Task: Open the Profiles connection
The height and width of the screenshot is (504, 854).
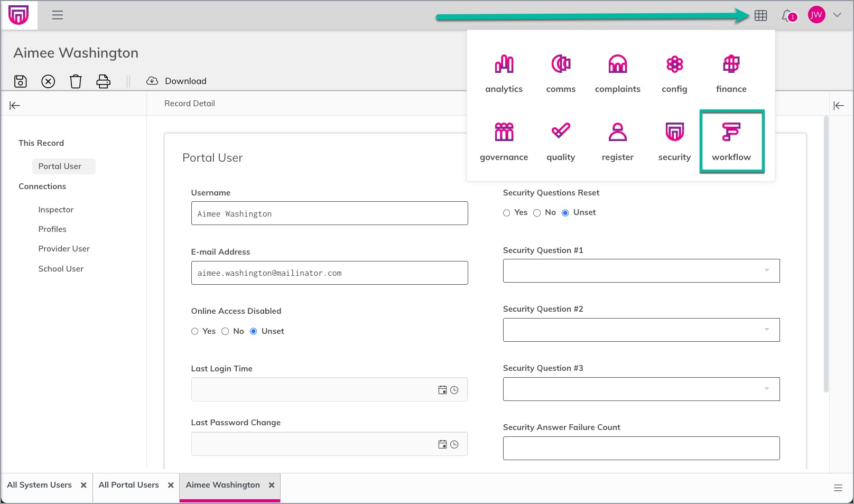Action: pyautogui.click(x=52, y=229)
